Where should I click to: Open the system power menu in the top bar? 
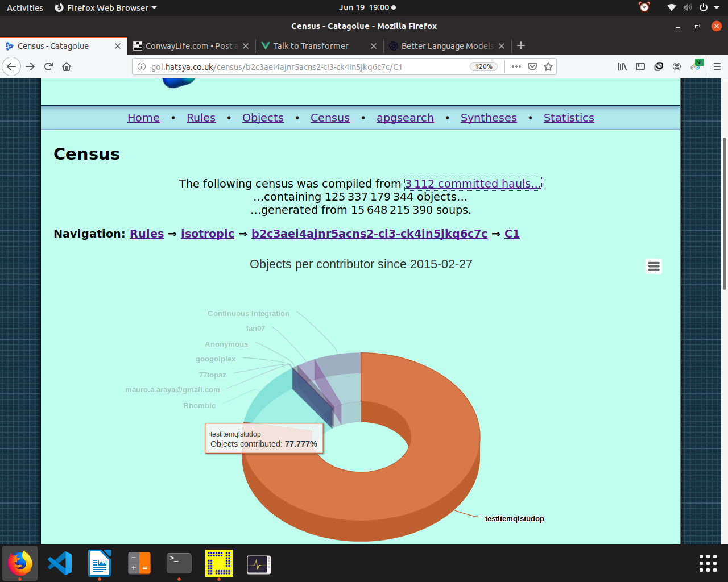pyautogui.click(x=709, y=7)
